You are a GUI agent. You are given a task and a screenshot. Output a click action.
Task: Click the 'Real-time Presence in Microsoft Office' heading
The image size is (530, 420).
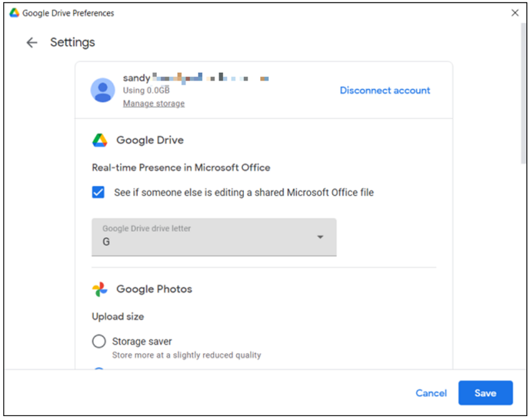point(181,168)
